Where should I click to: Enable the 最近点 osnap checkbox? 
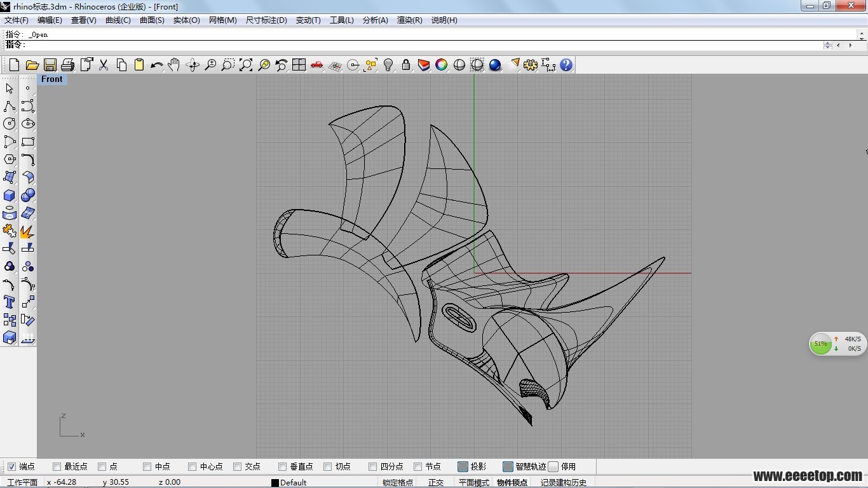click(x=57, y=466)
